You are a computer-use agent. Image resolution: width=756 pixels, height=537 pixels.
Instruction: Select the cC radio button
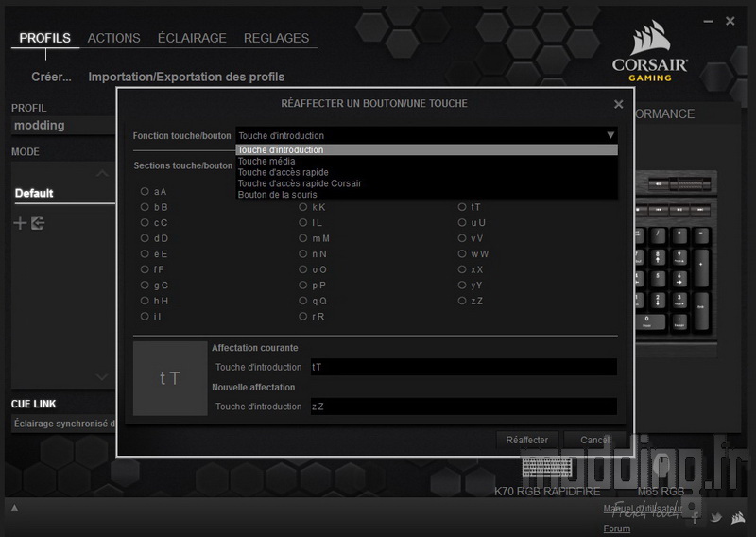145,222
